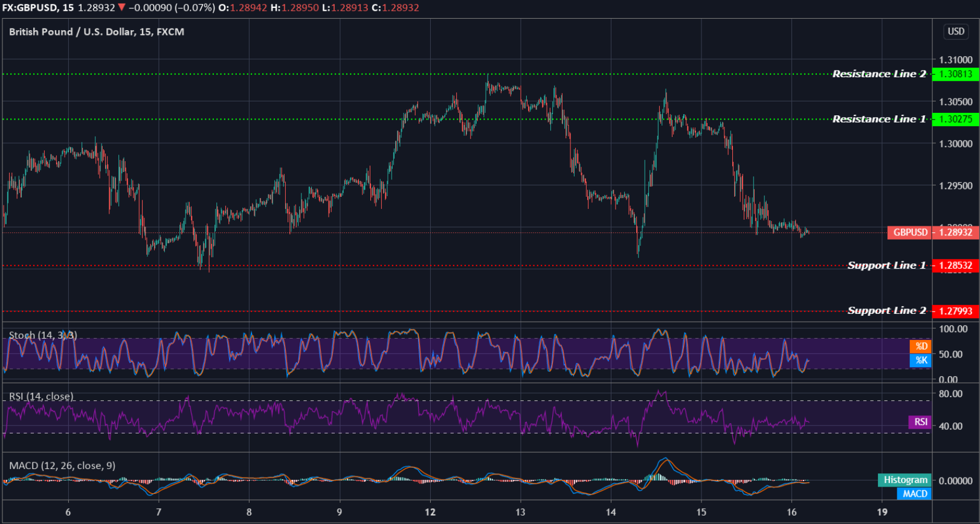Click date 16 on the time axis
This screenshot has width=980, height=524.
pos(791,512)
